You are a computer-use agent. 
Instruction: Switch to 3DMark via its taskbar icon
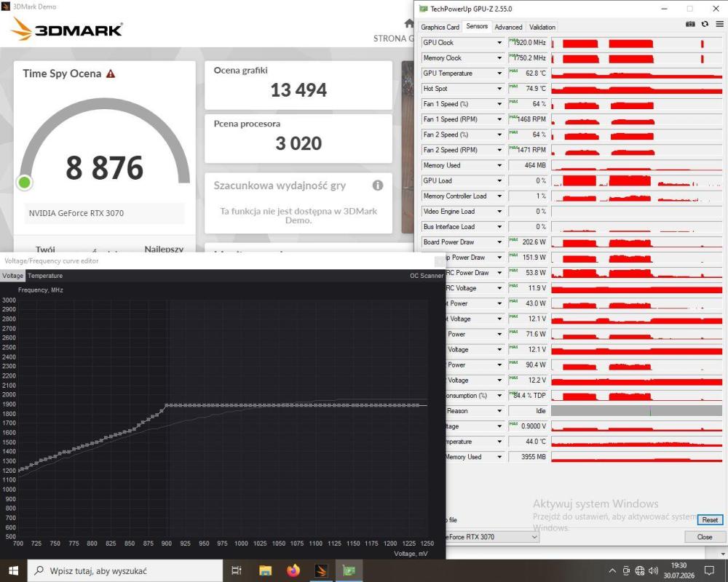(x=321, y=570)
